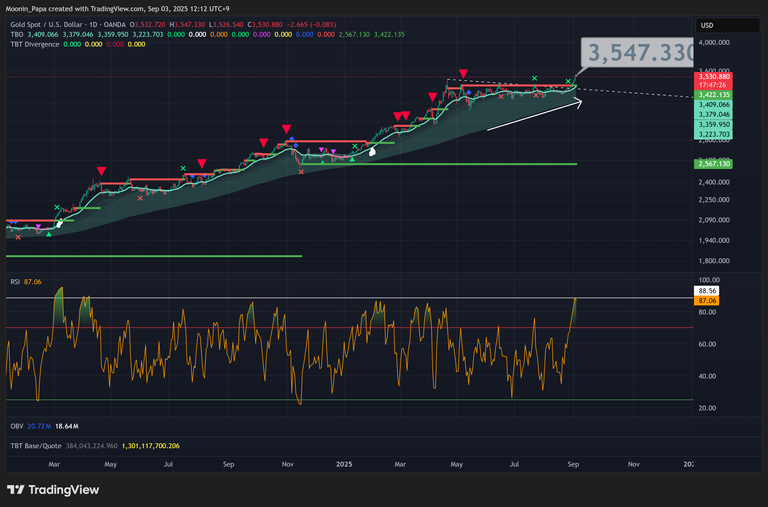Click the orange RSI 87.06 legend value

[x=33, y=282]
